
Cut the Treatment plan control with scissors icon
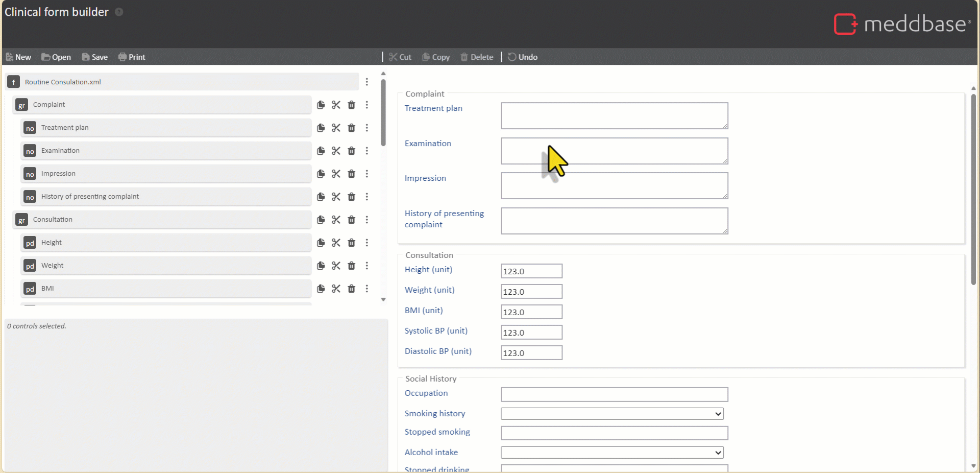336,128
